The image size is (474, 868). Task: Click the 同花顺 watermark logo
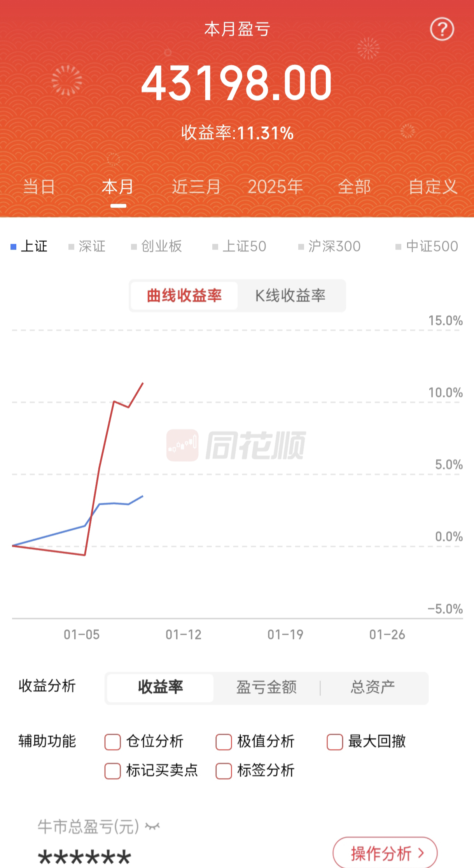coord(236,445)
